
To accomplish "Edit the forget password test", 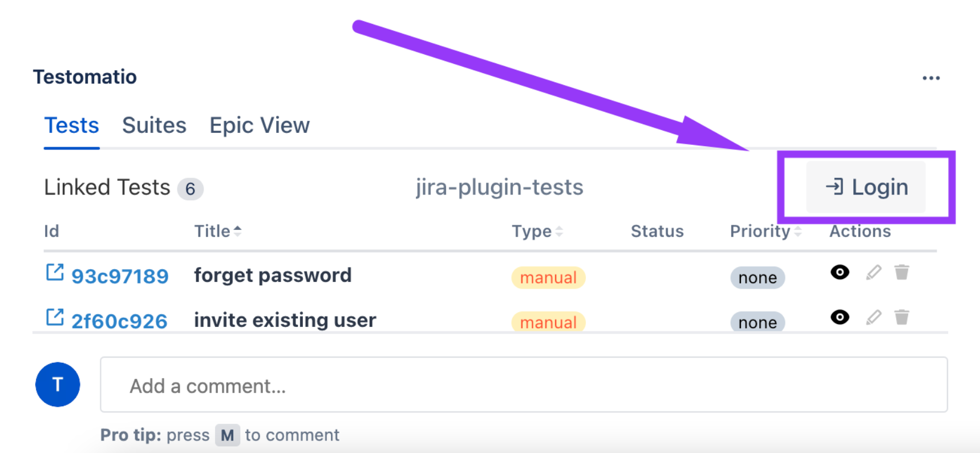I will pyautogui.click(x=873, y=273).
